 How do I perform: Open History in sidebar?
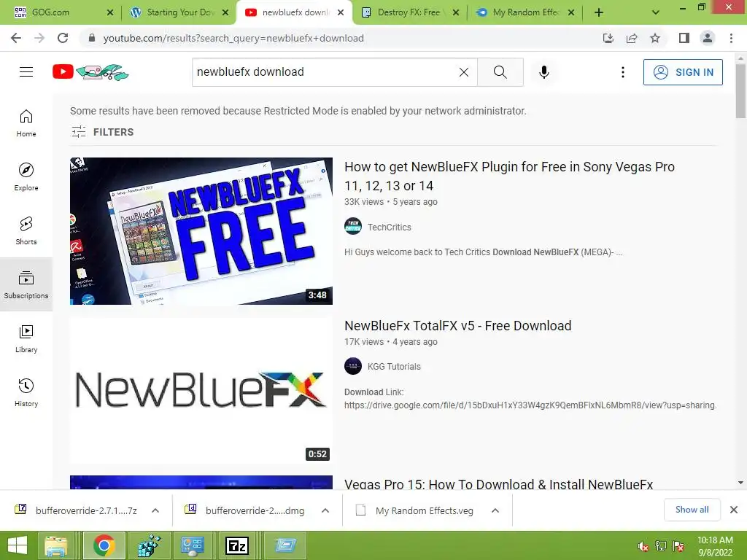pyautogui.click(x=26, y=392)
